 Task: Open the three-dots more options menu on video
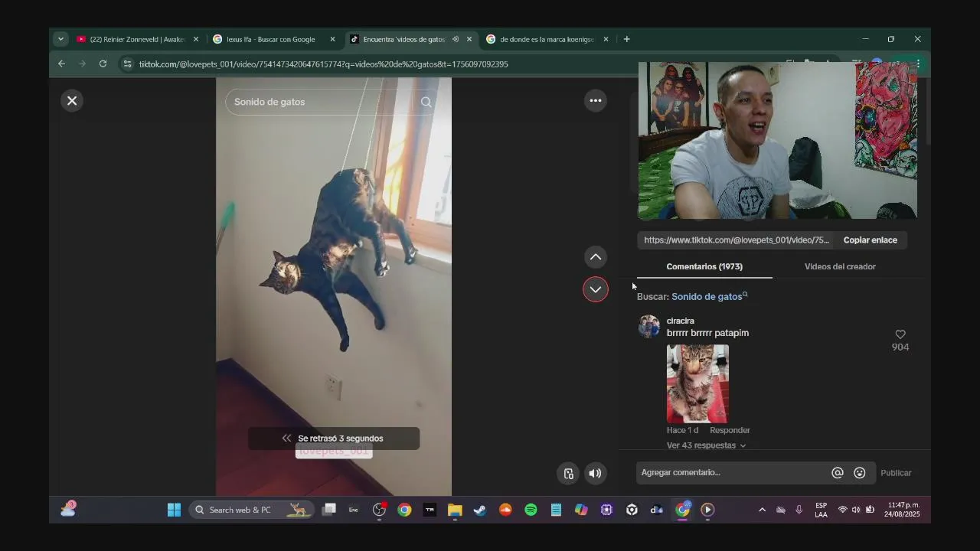point(596,100)
